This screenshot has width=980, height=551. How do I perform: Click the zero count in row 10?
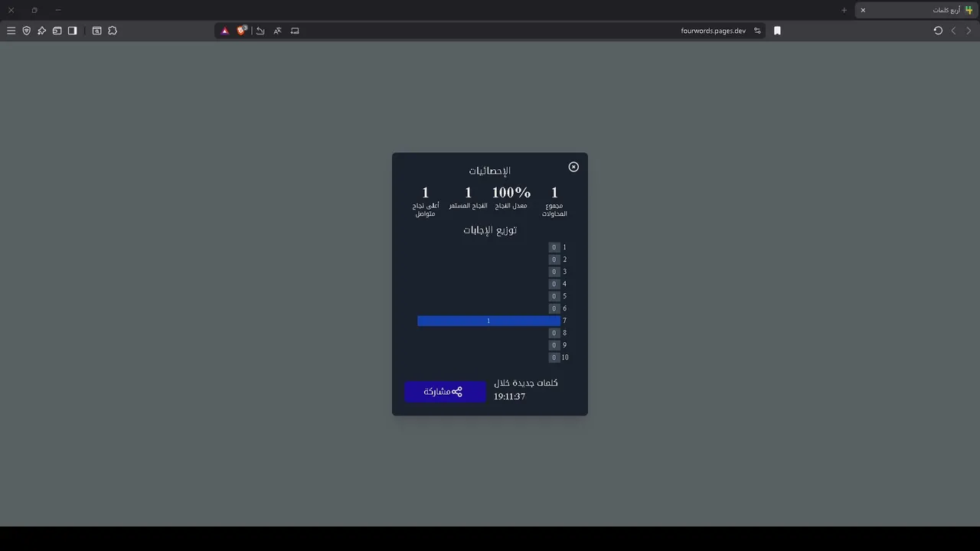coord(554,357)
